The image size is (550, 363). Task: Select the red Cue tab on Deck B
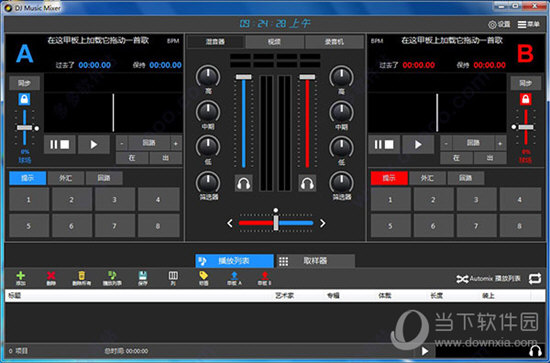click(389, 178)
